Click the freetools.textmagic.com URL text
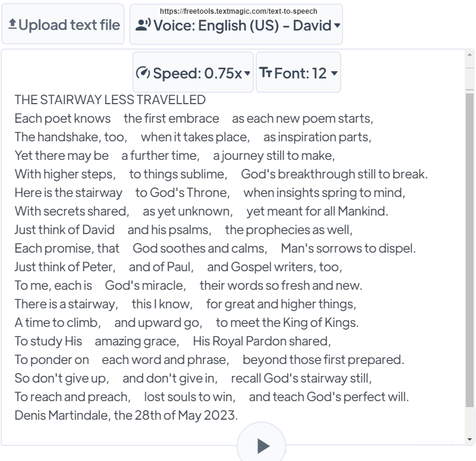This screenshot has height=461, width=476. tap(238, 11)
